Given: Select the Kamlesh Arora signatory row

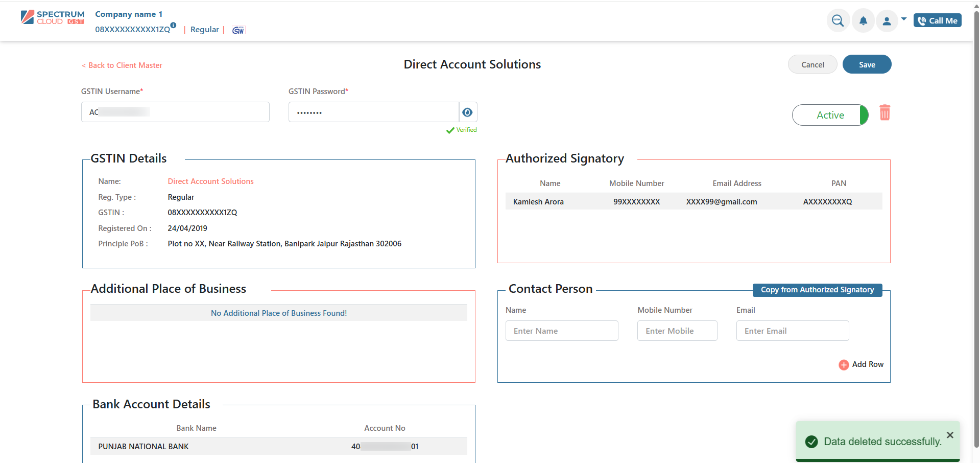Looking at the screenshot, I should [694, 201].
